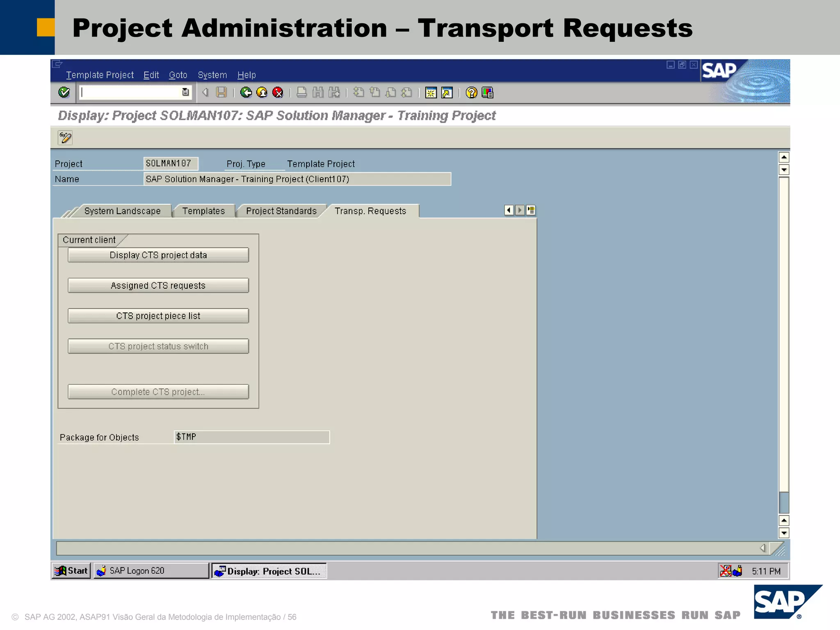Image resolution: width=840 pixels, height=630 pixels.
Task: Click the Package for Objects $TMP field
Action: coord(252,437)
